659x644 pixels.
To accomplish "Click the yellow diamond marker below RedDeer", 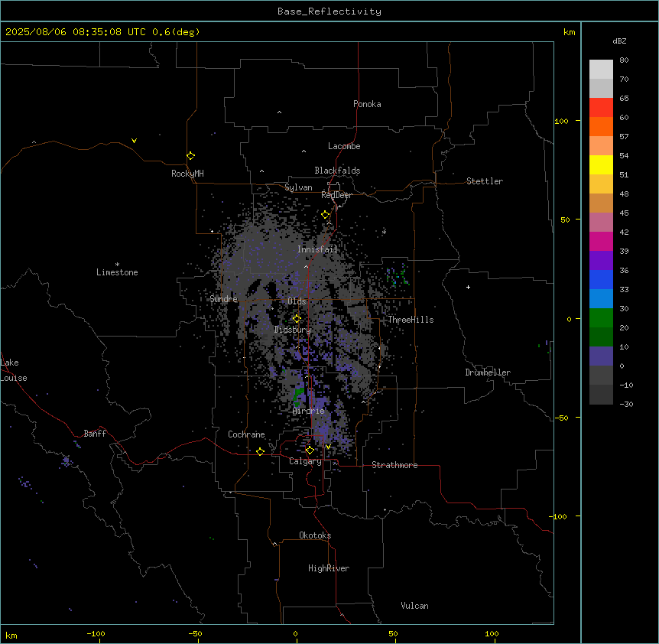I will (x=326, y=215).
